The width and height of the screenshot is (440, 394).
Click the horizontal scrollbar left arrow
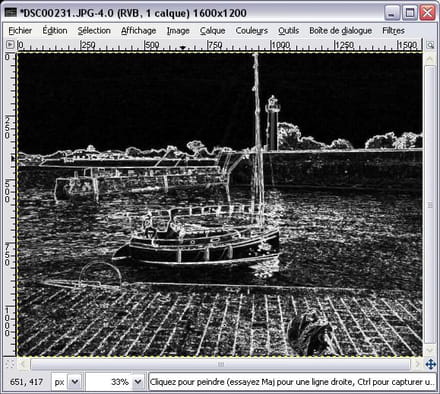[23, 364]
